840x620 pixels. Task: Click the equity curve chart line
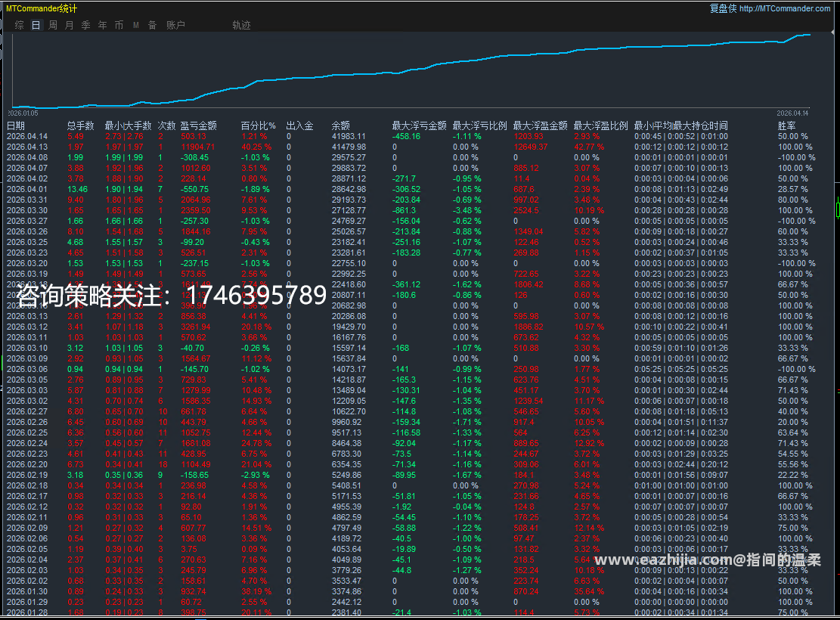(x=411, y=71)
